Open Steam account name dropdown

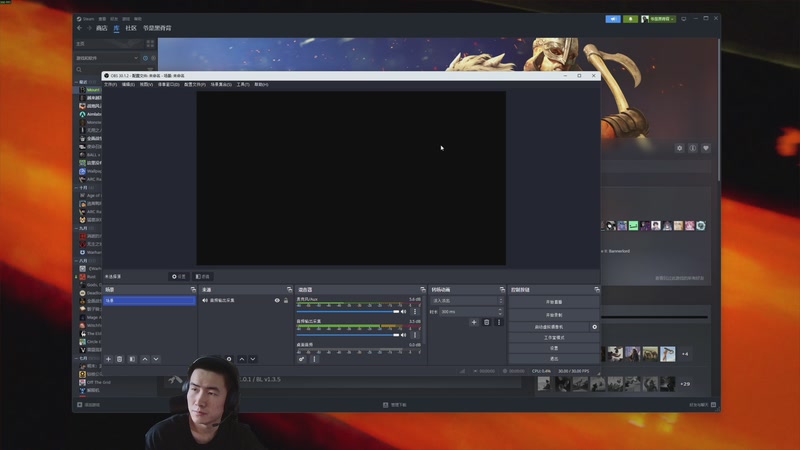(658, 19)
